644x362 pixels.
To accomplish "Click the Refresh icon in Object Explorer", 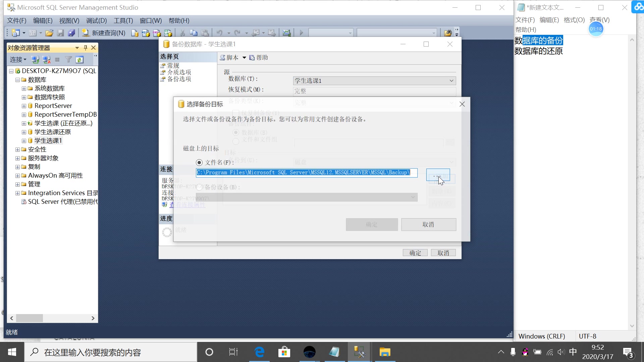I will [x=79, y=60].
